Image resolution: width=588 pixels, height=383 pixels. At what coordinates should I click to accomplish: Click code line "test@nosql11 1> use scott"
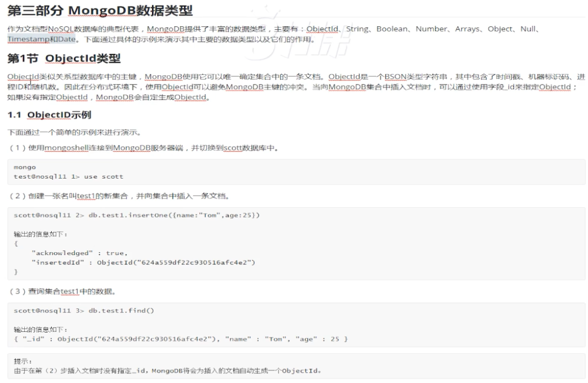[68, 177]
